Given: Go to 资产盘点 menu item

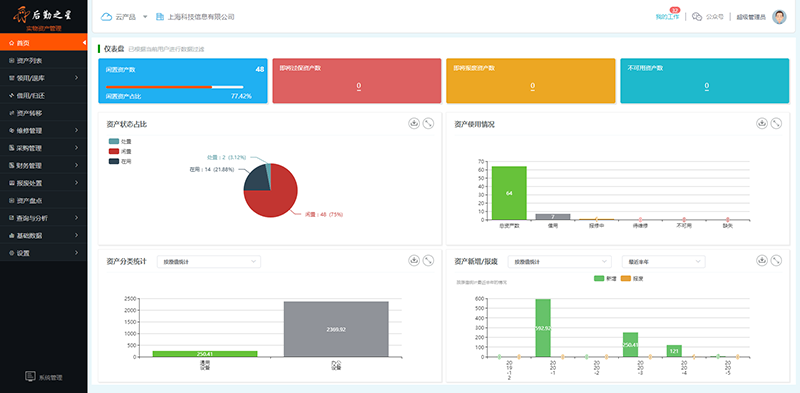Looking at the screenshot, I should (43, 201).
